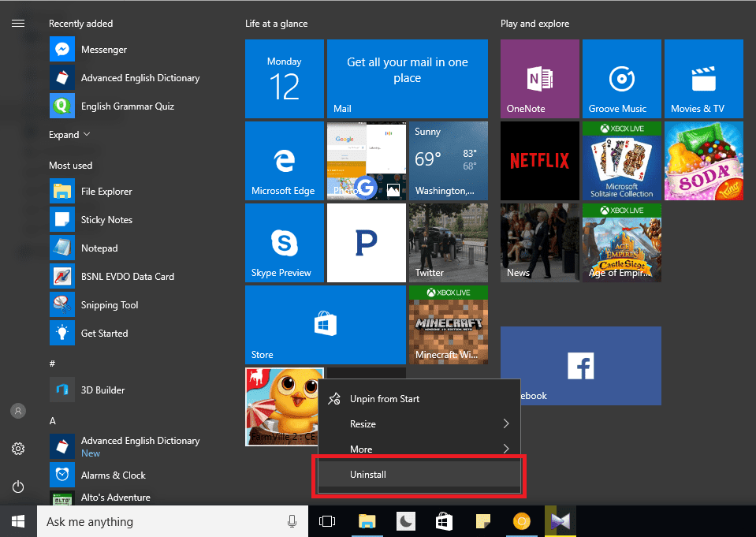
Task: Click the hamburger menu icon
Action: point(18,23)
